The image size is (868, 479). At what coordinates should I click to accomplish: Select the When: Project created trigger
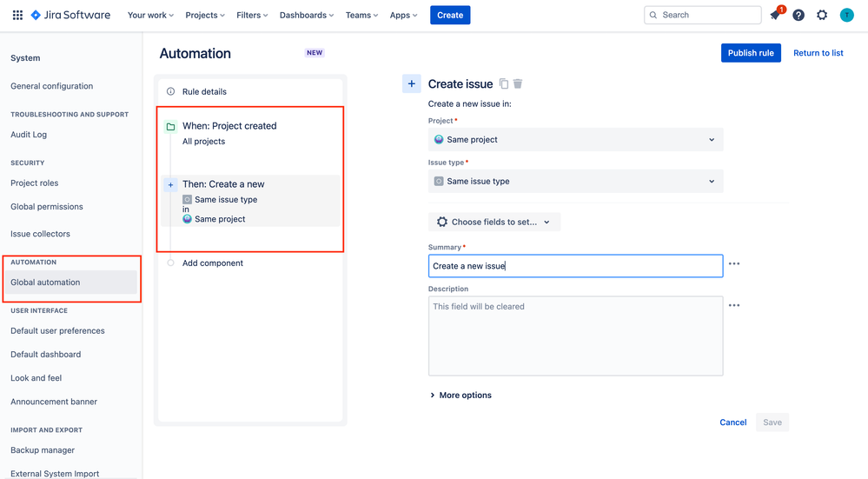click(x=229, y=126)
